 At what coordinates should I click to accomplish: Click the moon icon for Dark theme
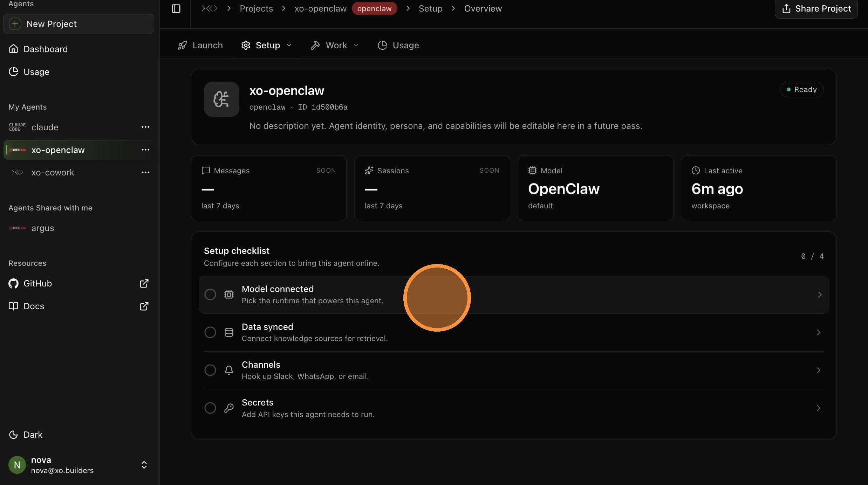tap(13, 435)
